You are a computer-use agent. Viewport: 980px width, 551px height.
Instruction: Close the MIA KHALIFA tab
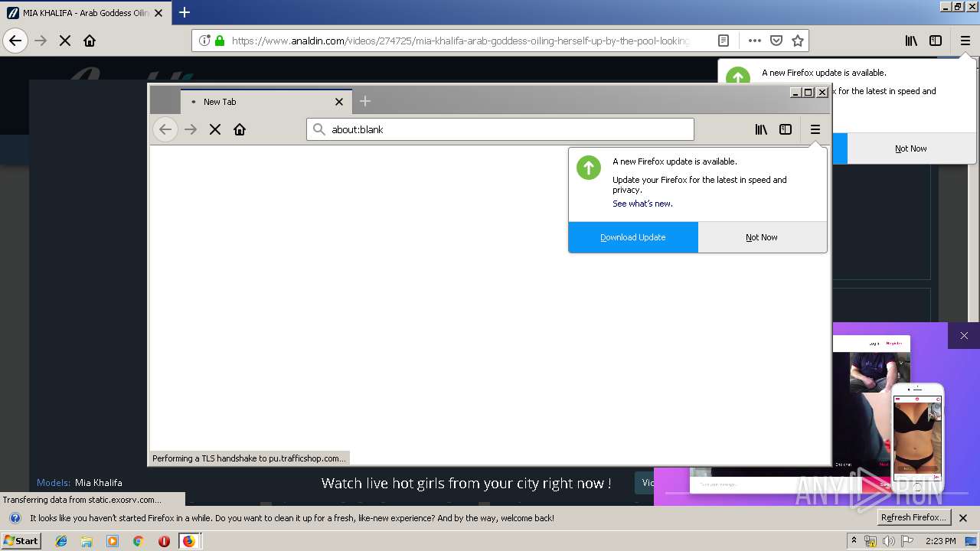[x=158, y=13]
